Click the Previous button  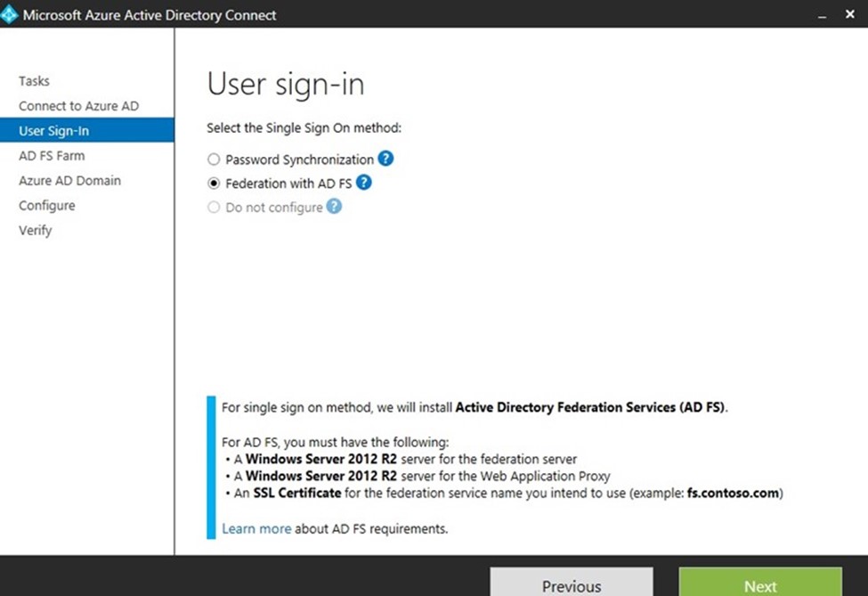(572, 582)
